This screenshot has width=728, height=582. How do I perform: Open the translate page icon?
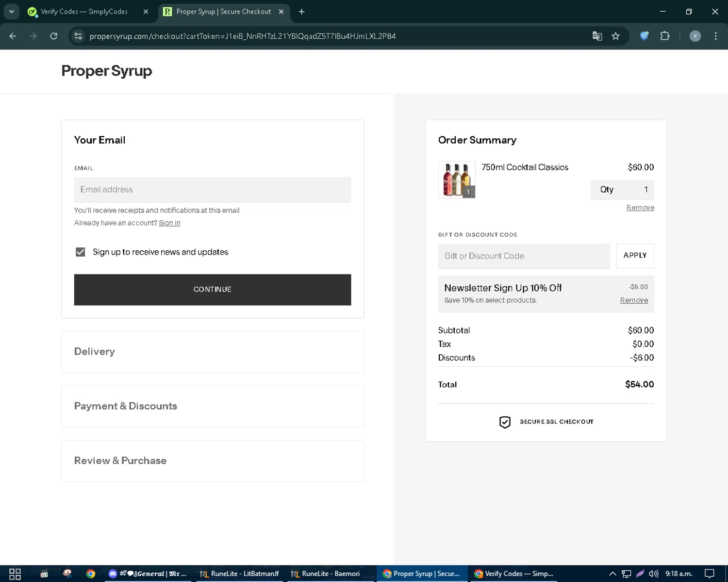(x=597, y=36)
